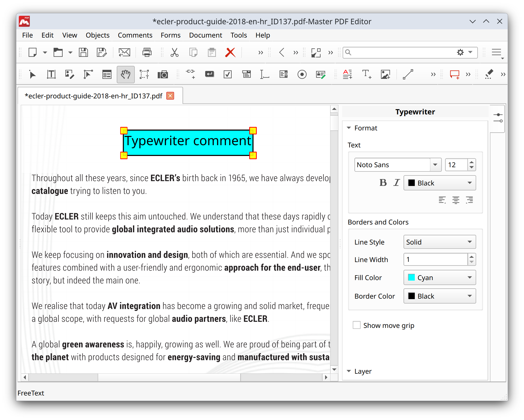Select the Hand tool in the toolbar

point(125,74)
